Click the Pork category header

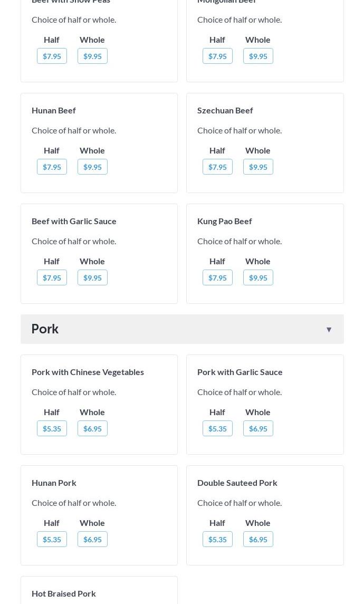point(45,329)
